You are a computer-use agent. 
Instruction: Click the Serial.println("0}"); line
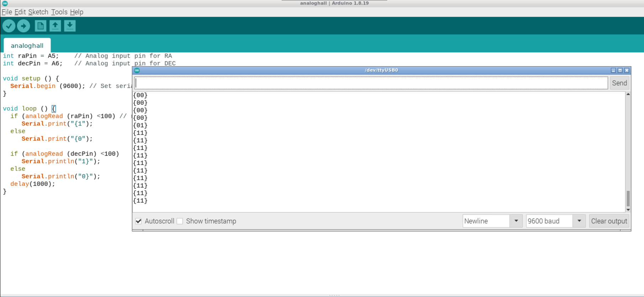(61, 176)
